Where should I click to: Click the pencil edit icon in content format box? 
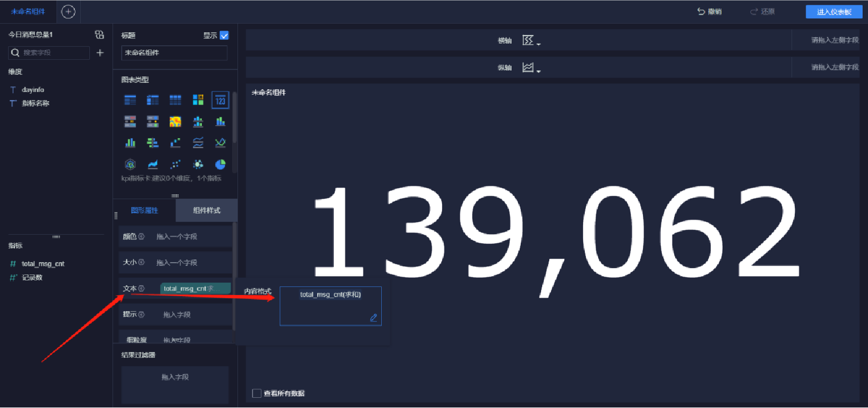(x=374, y=318)
